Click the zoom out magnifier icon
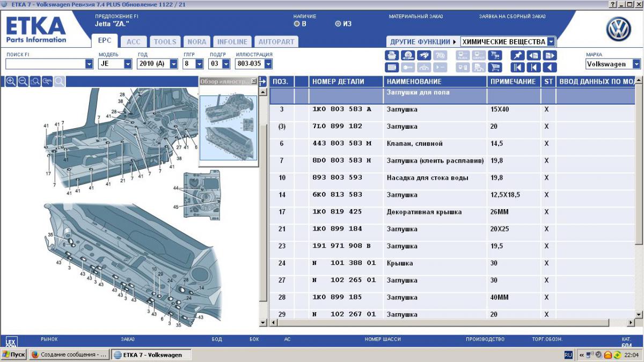644x362 pixels. [x=23, y=82]
